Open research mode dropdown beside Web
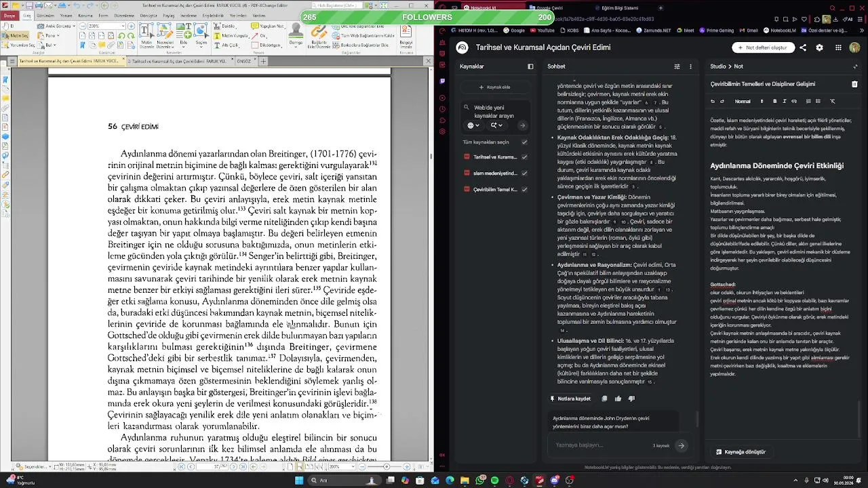The height and width of the screenshot is (488, 868). (497, 125)
